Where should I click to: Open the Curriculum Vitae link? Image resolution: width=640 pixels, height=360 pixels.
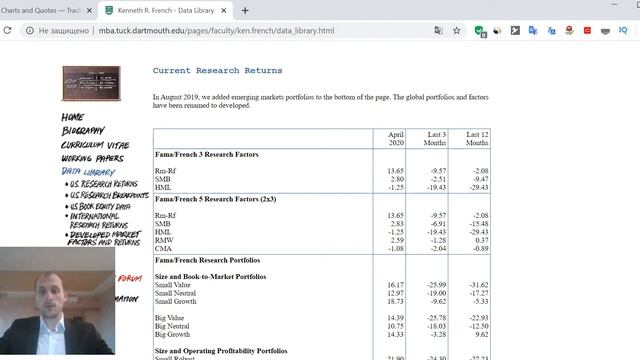(95, 145)
